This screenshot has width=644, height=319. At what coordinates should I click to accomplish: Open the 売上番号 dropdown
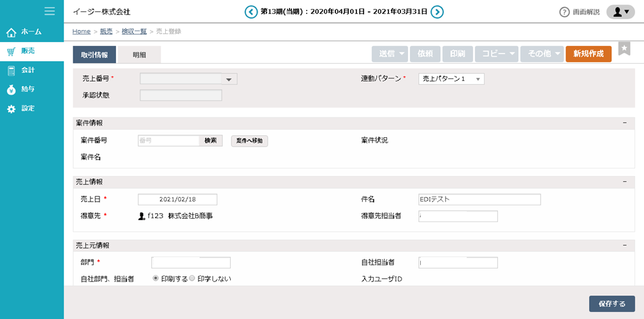point(228,79)
